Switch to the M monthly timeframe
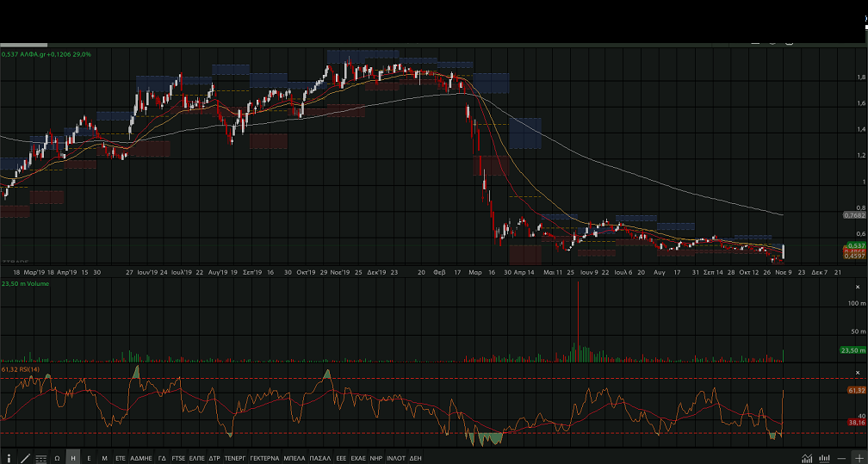 point(104,458)
